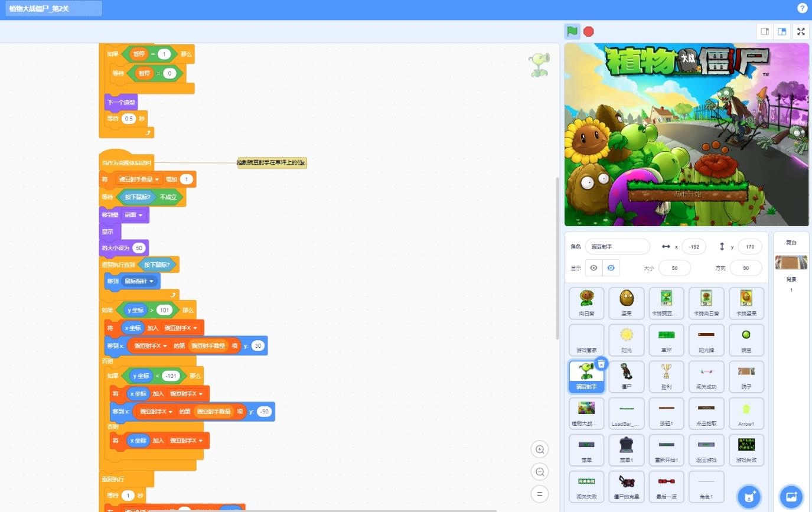Select the 卡牌坚果 sprite

[746, 303]
